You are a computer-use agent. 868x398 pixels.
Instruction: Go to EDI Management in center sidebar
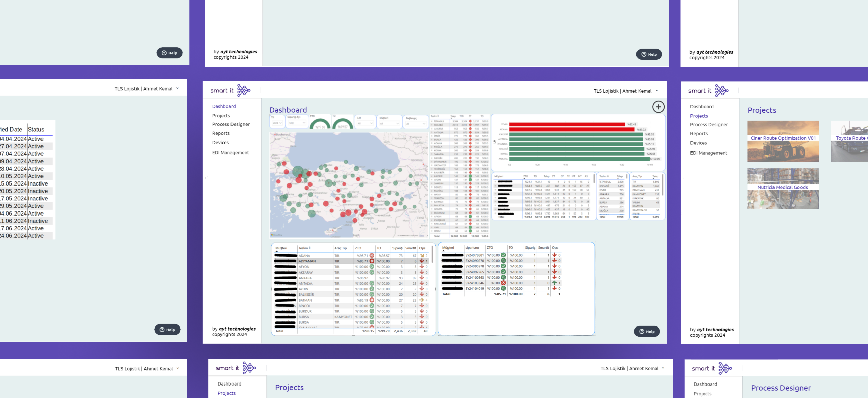pos(230,153)
